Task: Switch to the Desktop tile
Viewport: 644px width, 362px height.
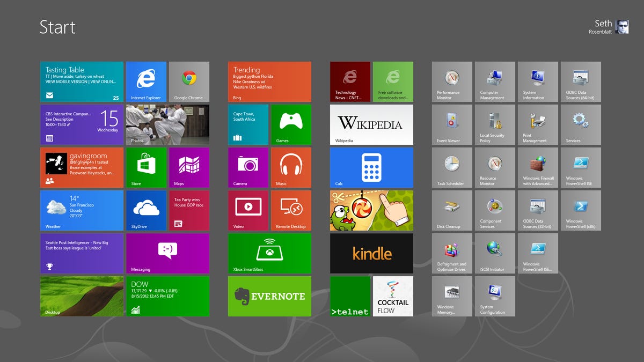Action: 82,296
